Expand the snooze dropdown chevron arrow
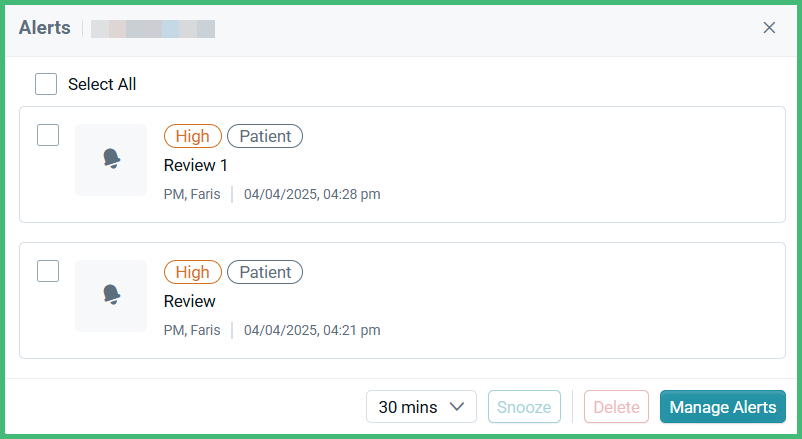This screenshot has width=802, height=439. tap(457, 407)
